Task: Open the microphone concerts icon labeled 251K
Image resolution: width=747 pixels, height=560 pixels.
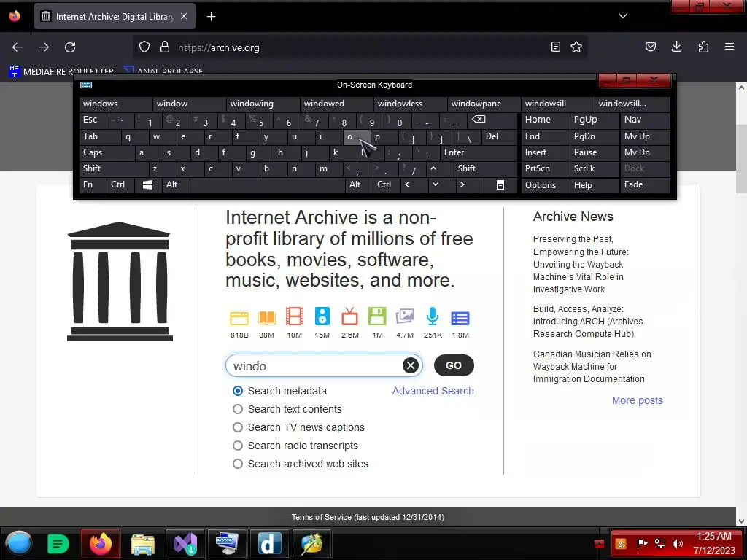Action: [433, 316]
